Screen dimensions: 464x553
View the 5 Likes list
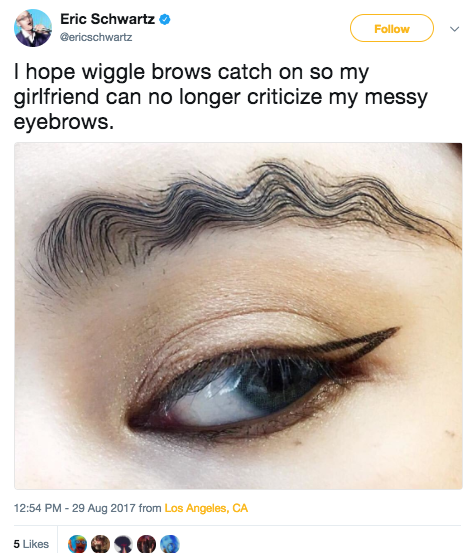(x=31, y=544)
